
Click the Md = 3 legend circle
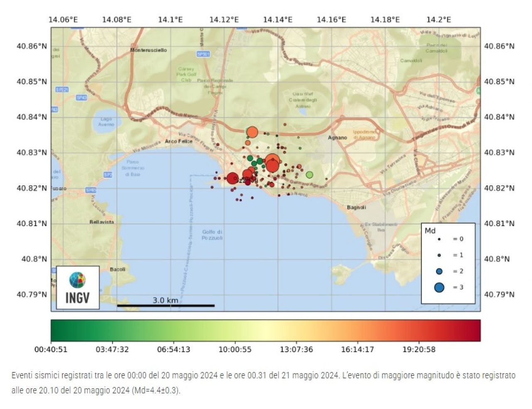(x=439, y=287)
